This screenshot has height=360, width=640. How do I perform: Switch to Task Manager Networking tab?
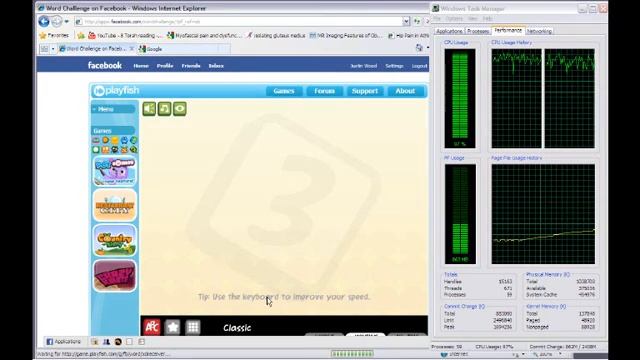coord(539,31)
